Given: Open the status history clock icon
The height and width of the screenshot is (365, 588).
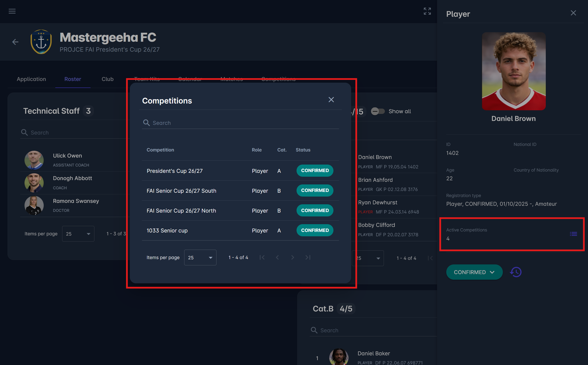Looking at the screenshot, I should pyautogui.click(x=516, y=272).
